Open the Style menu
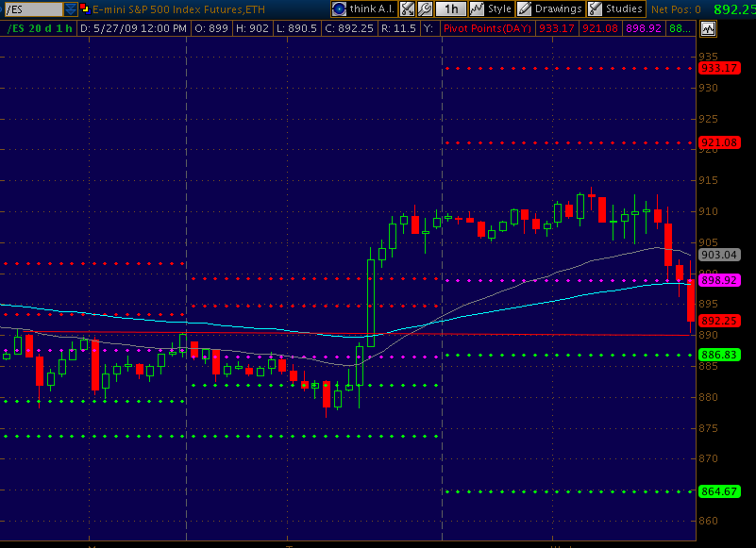Viewport: 756px width, 548px height. [x=499, y=8]
